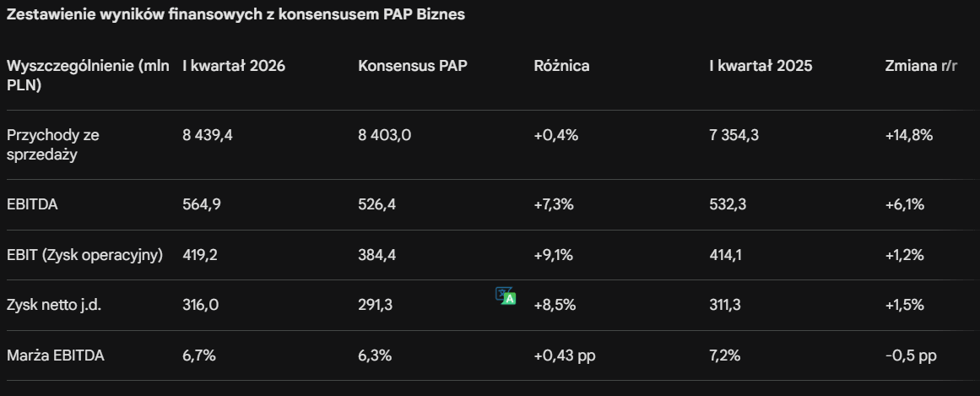
Task: Click the 291,3 consensus net profit cell
Action: 376,306
